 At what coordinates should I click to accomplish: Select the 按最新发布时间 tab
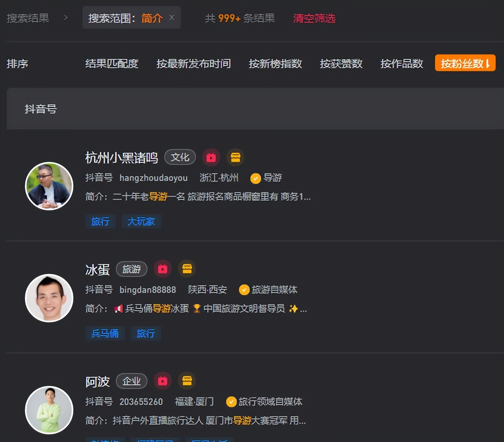[x=193, y=64]
